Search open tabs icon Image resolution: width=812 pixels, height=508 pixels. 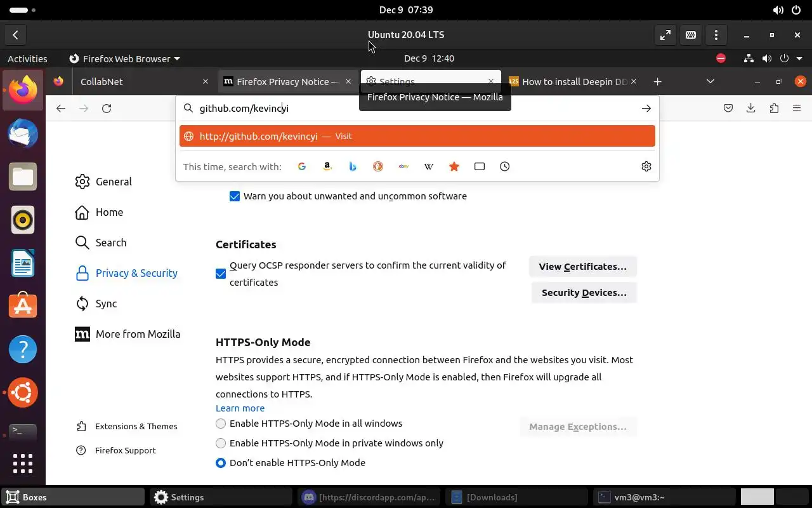click(x=480, y=166)
